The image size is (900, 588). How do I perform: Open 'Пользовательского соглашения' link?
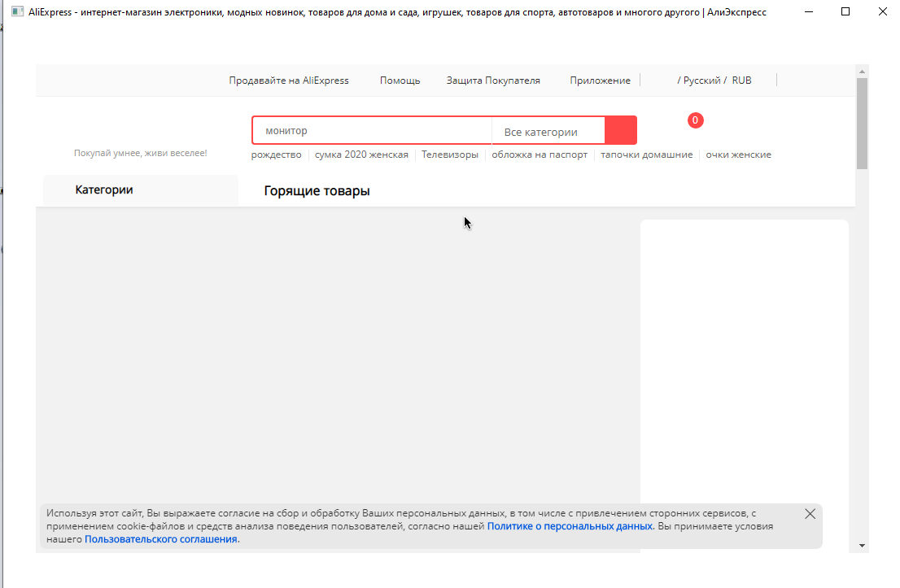click(x=161, y=539)
